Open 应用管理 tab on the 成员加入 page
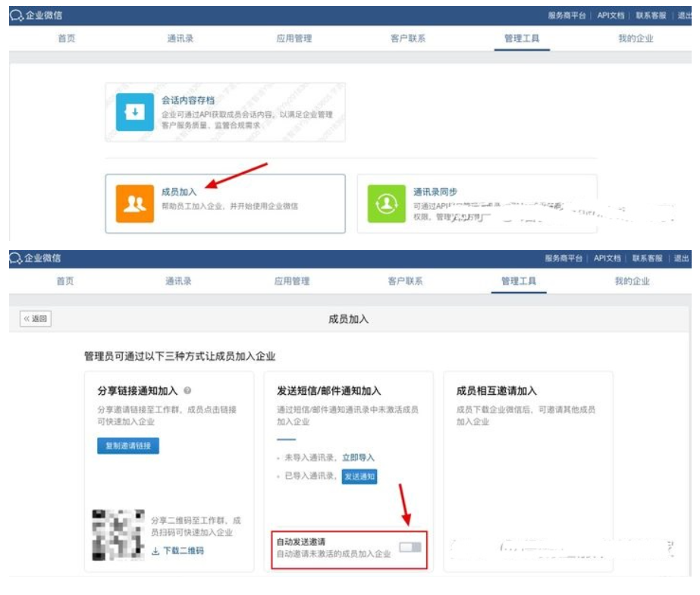Screen dimensions: 700x595 tap(292, 281)
